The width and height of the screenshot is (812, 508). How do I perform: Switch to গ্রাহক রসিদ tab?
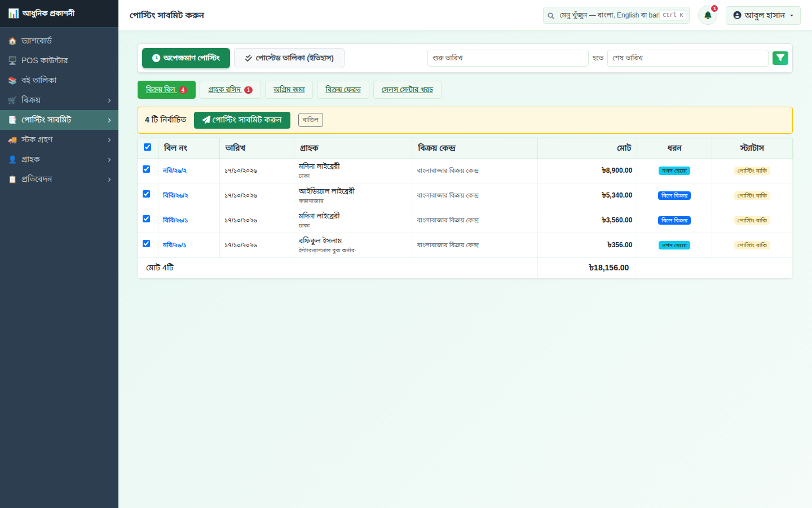pos(230,90)
